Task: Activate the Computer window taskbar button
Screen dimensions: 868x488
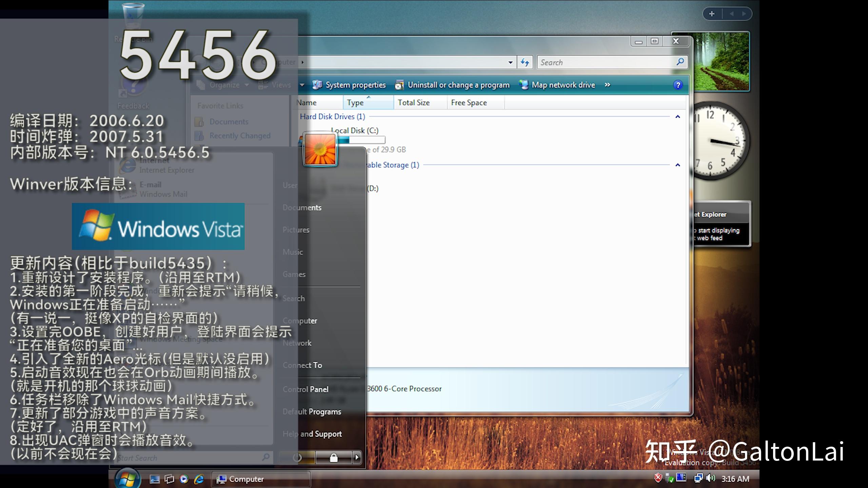Action: pos(261,479)
